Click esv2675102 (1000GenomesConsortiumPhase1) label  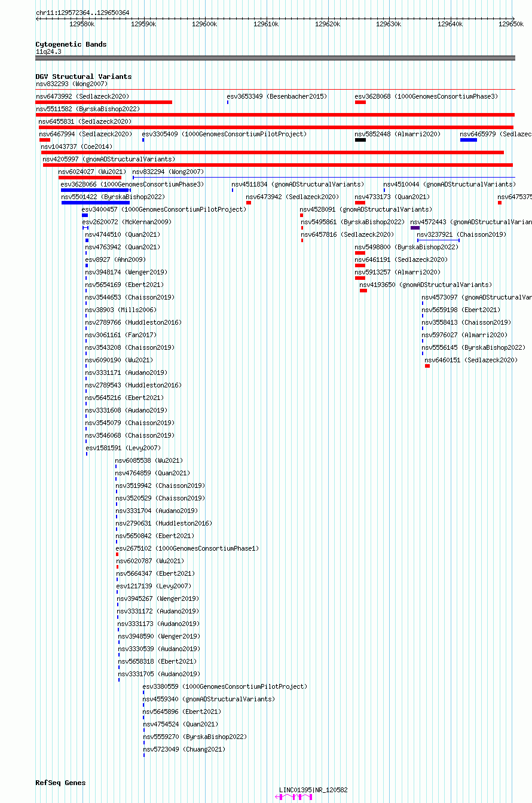pyautogui.click(x=188, y=548)
